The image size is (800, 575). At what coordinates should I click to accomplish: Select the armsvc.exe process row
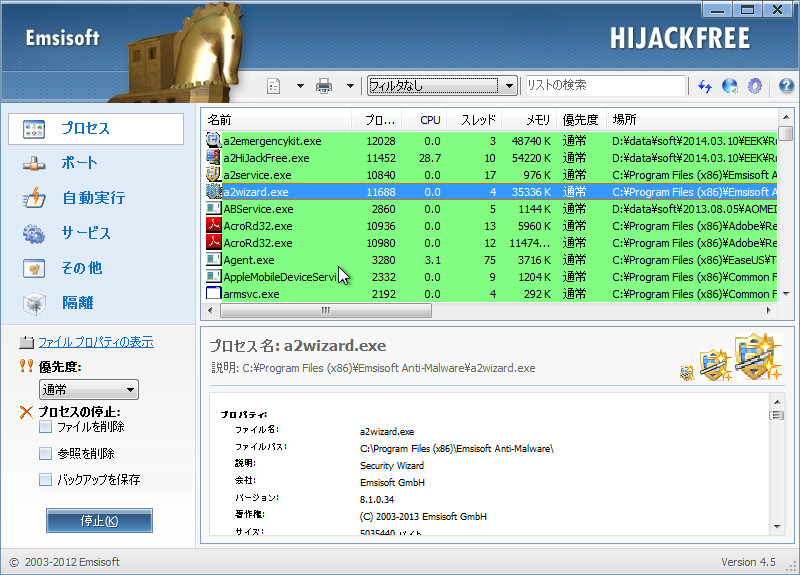point(491,294)
